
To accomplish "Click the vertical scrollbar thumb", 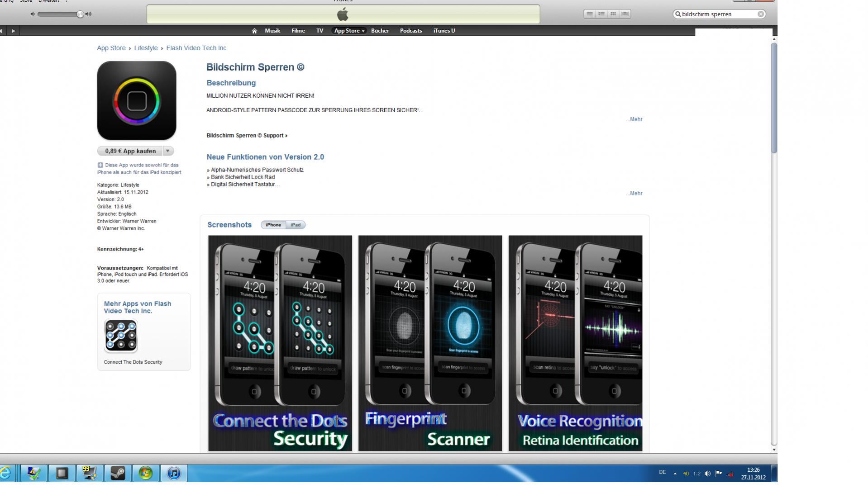I will (774, 98).
